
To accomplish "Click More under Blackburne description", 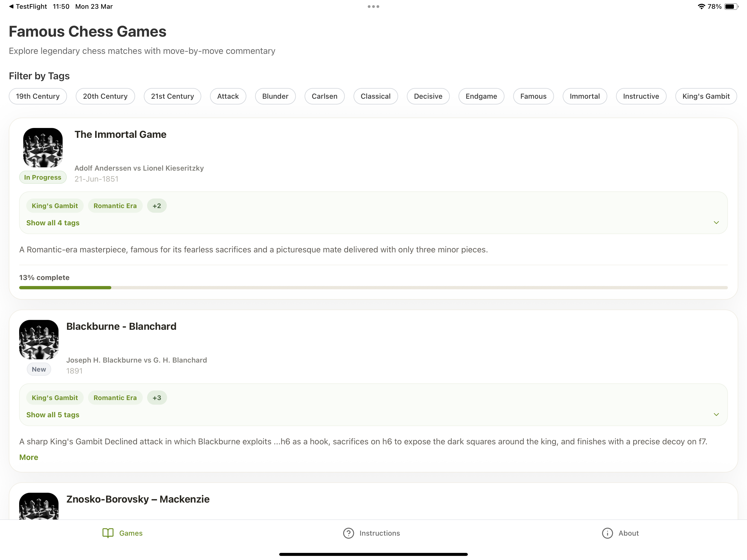I will [29, 457].
